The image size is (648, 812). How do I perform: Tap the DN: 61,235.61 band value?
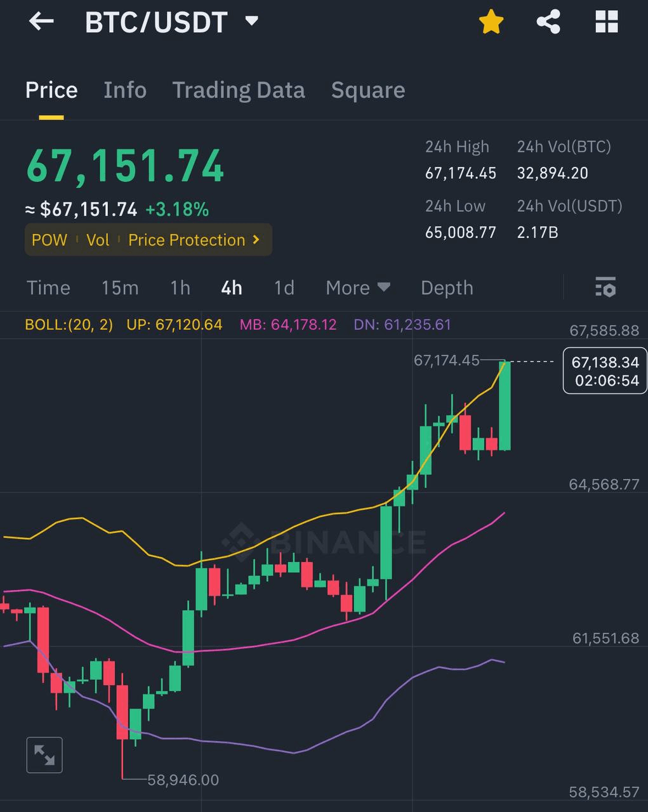point(402,325)
